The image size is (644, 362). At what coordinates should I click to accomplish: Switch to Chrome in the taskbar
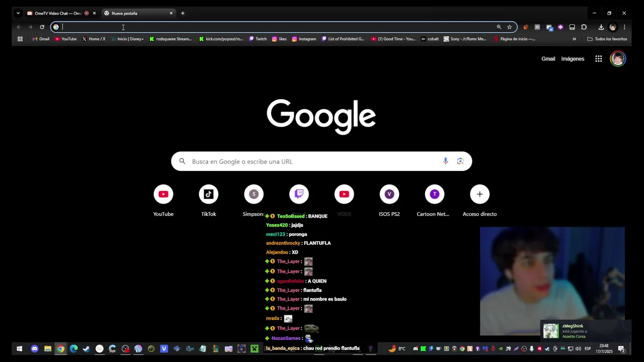click(x=60, y=348)
